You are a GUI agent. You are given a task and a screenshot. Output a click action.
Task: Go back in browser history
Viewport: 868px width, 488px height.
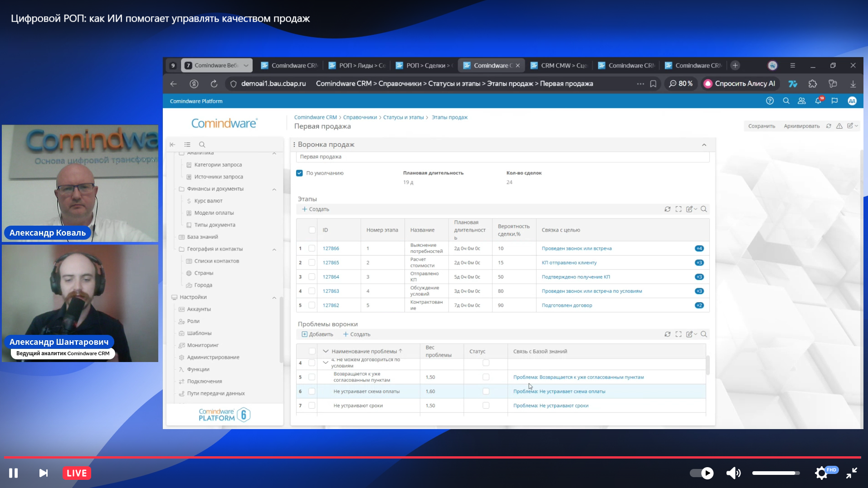pyautogui.click(x=173, y=84)
